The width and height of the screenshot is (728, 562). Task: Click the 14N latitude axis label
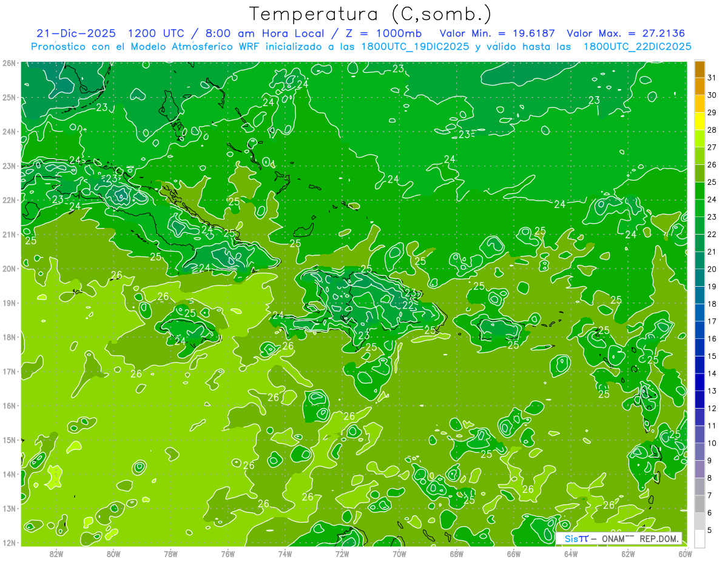point(8,474)
